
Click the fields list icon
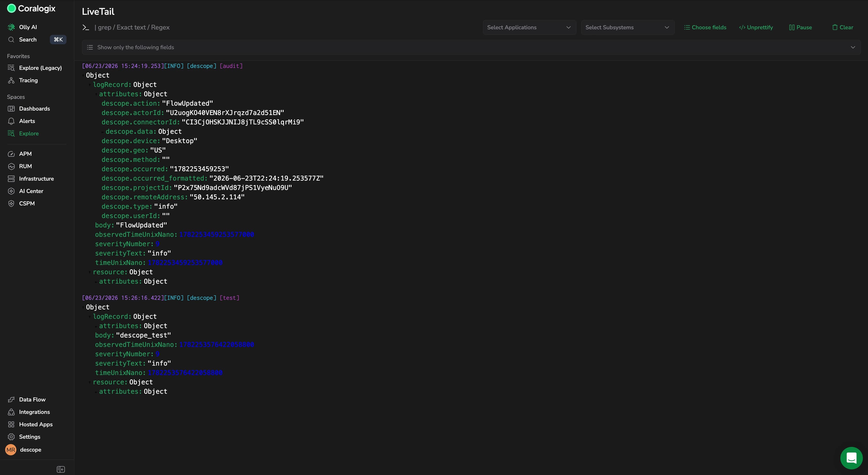pos(90,47)
